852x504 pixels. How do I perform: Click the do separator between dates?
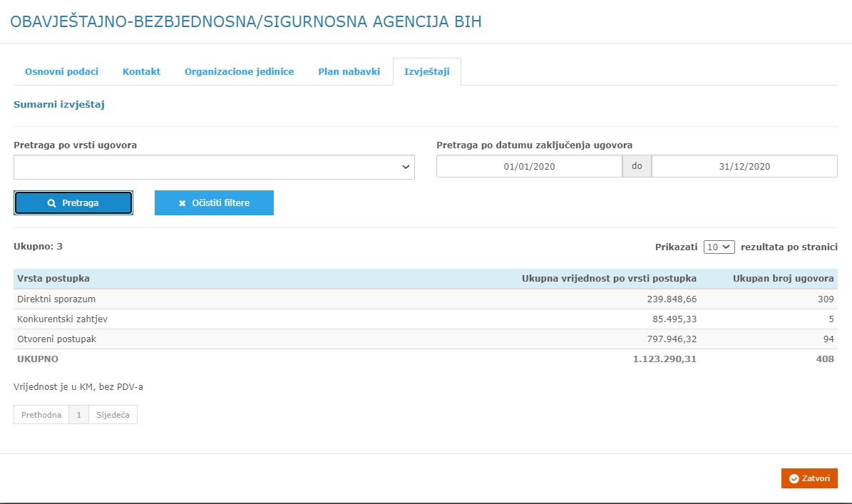pos(637,166)
